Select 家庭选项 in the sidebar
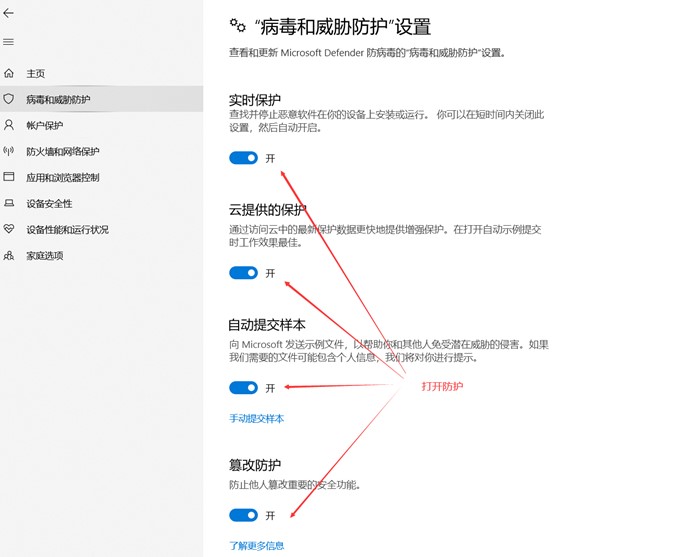This screenshot has height=557, width=691. [45, 256]
